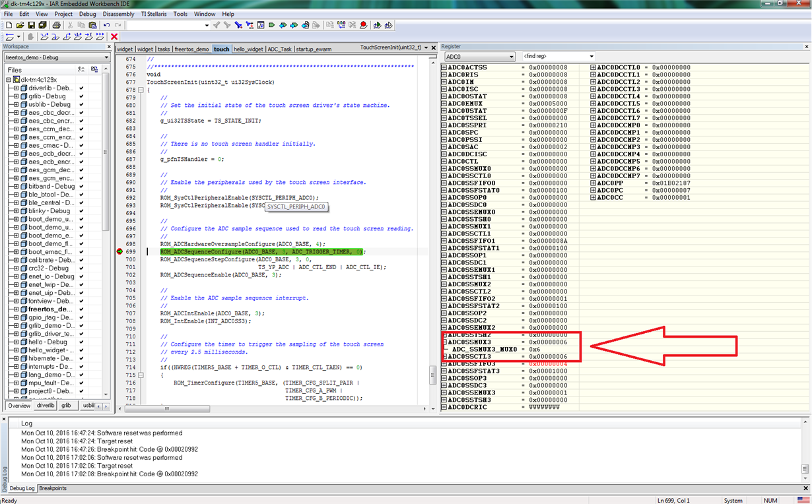The width and height of the screenshot is (812, 504).
Task: Collapse the code fold at line 678
Action: click(141, 90)
